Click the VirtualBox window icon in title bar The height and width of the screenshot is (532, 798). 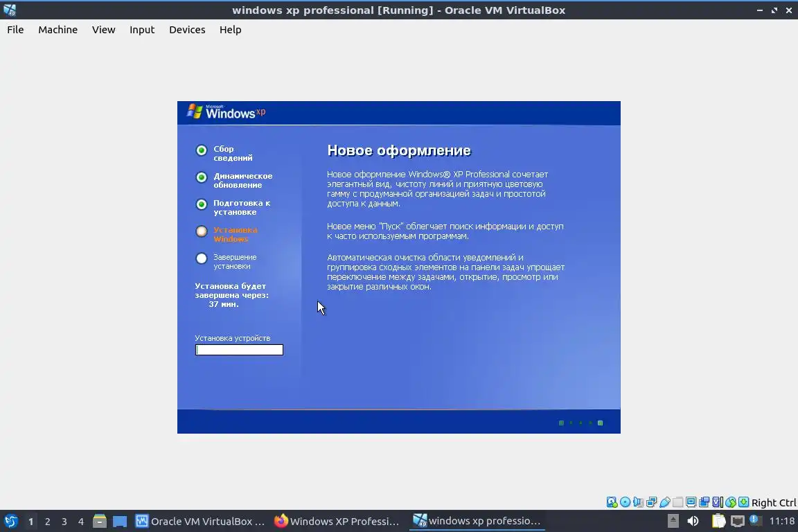(x=10, y=10)
